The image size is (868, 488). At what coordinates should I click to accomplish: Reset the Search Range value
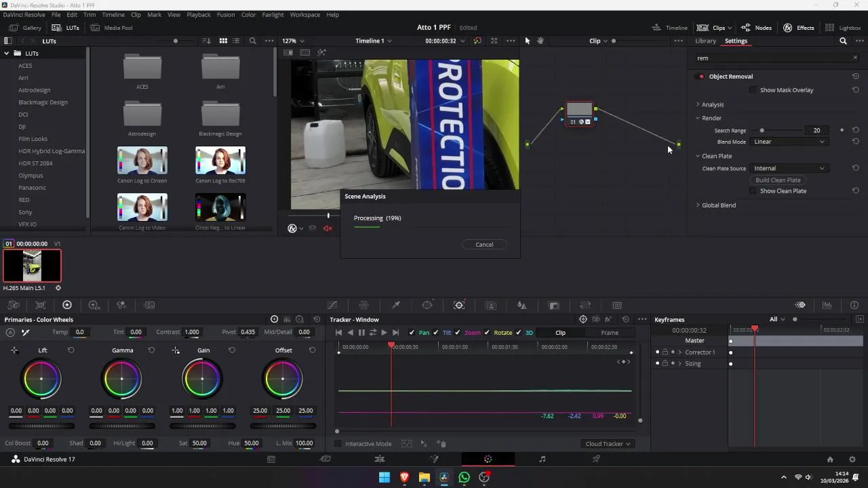856,130
